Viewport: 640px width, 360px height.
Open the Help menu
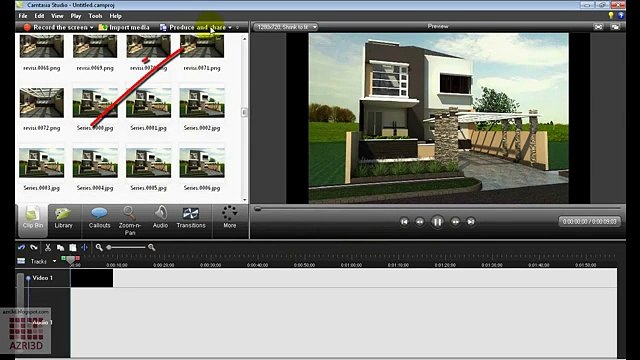pos(116,16)
